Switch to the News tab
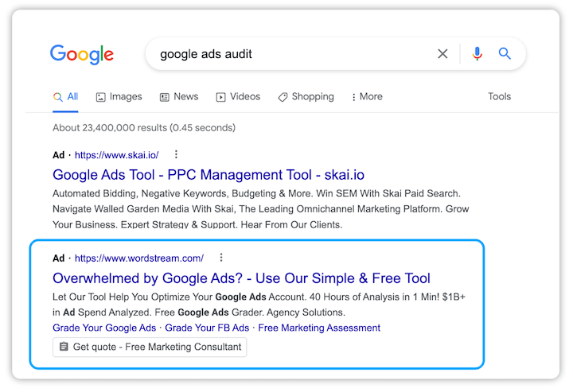573x392 pixels. point(178,97)
